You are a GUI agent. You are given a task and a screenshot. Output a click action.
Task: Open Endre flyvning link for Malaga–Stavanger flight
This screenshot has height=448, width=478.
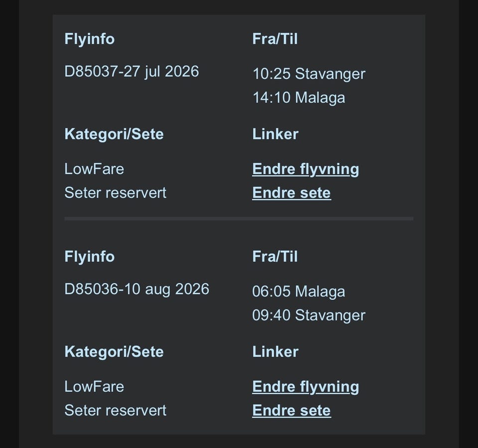[305, 387]
